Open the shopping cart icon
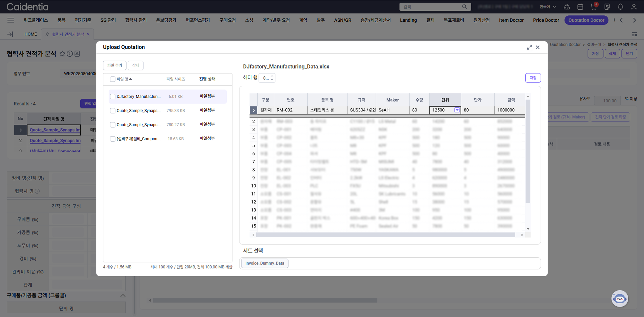 pyautogui.click(x=594, y=7)
